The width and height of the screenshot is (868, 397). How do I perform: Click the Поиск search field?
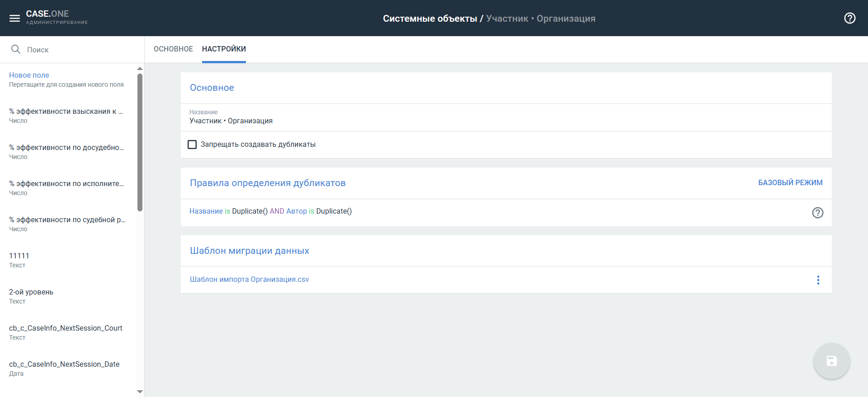(77, 50)
